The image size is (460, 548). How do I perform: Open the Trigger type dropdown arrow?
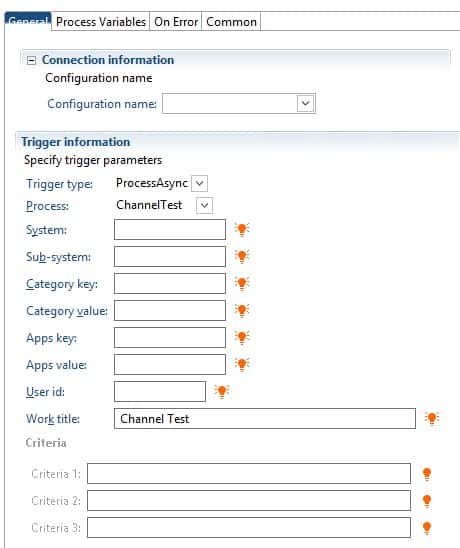(200, 183)
